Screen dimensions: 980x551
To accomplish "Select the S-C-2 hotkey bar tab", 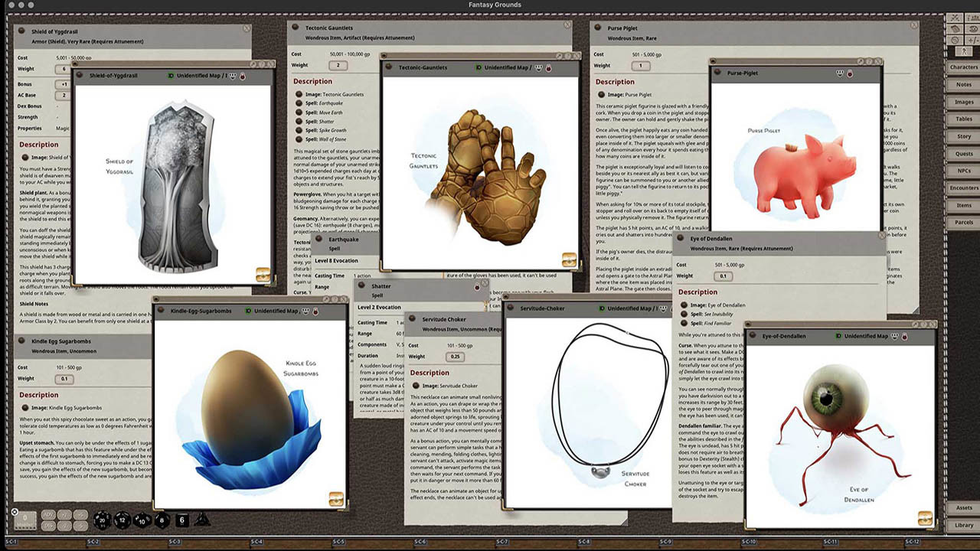I will (x=93, y=542).
